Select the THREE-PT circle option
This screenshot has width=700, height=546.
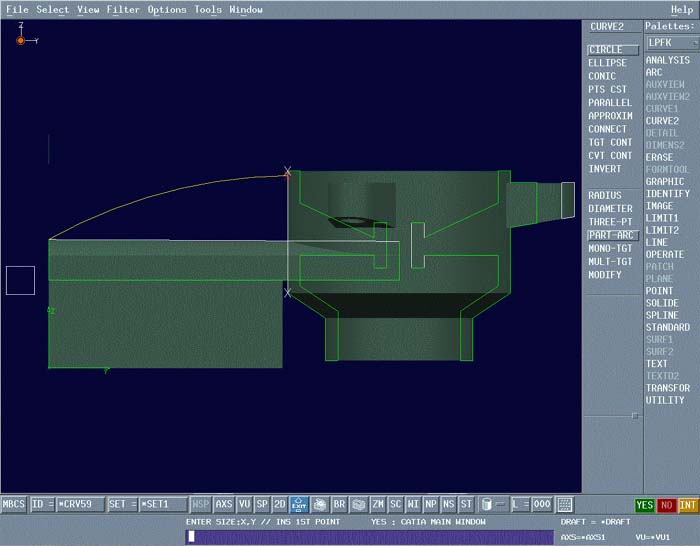[x=608, y=222]
